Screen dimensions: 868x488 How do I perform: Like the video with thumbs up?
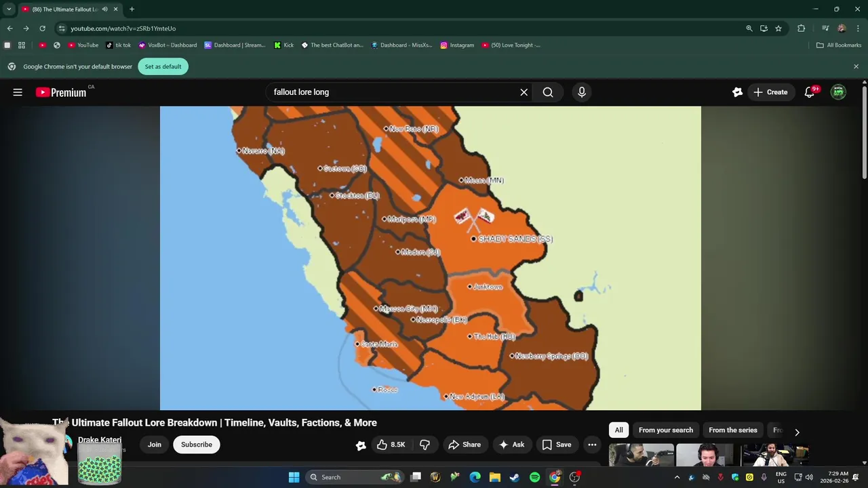coord(391,445)
